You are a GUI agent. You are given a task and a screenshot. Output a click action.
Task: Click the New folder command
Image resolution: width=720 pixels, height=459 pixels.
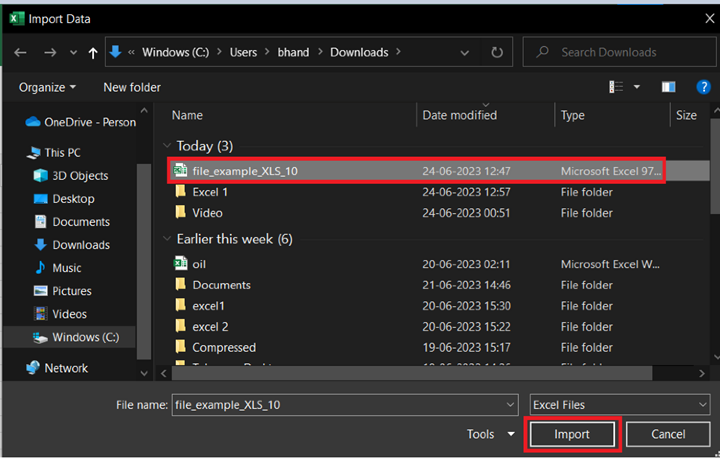[x=132, y=87]
